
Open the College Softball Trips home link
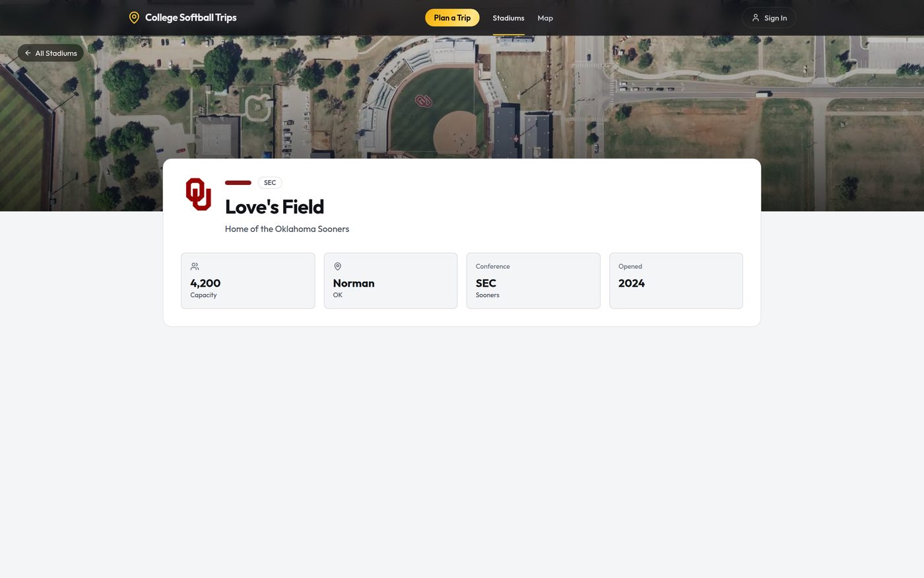(183, 18)
